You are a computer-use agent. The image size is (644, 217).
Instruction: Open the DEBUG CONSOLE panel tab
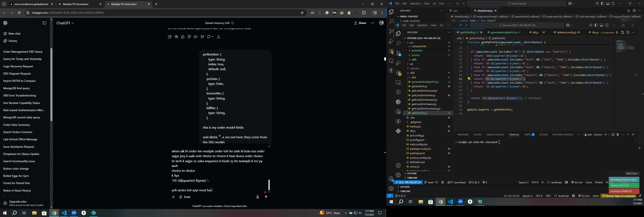[x=495, y=135]
